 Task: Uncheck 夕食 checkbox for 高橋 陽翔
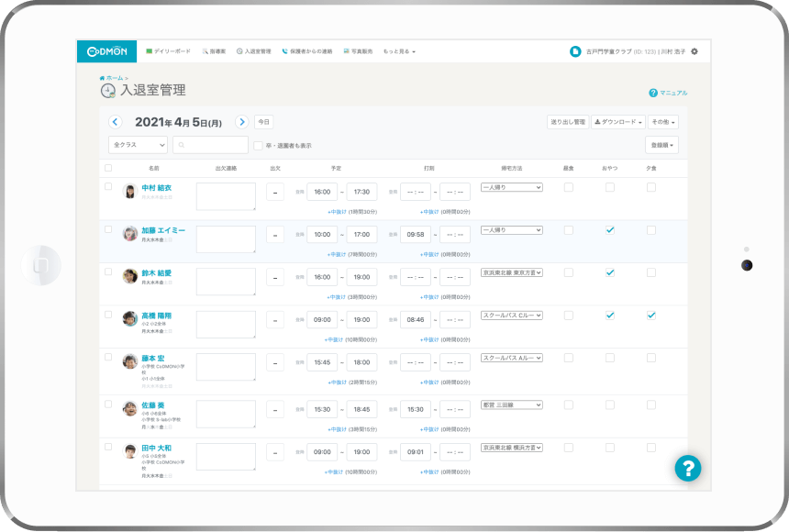point(650,315)
